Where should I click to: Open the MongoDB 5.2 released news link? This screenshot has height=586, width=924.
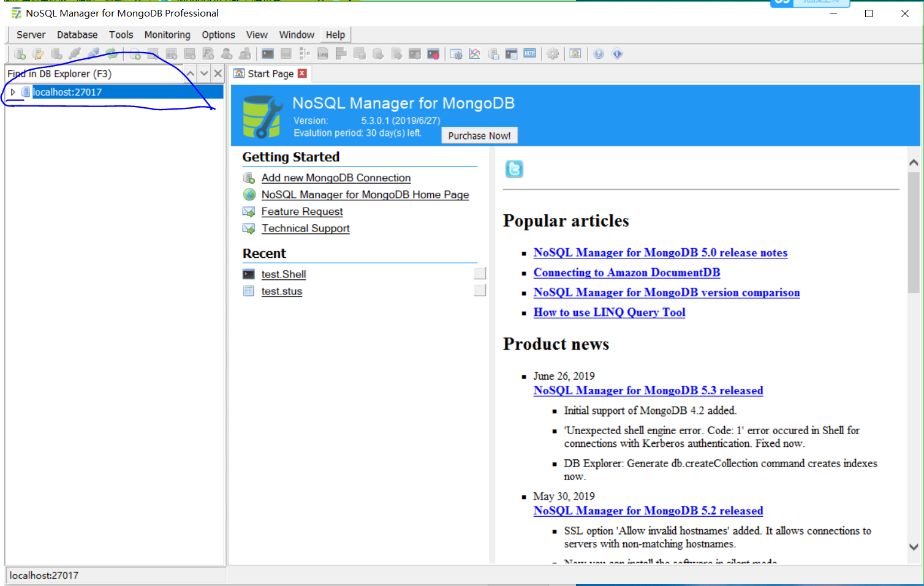[x=648, y=511]
